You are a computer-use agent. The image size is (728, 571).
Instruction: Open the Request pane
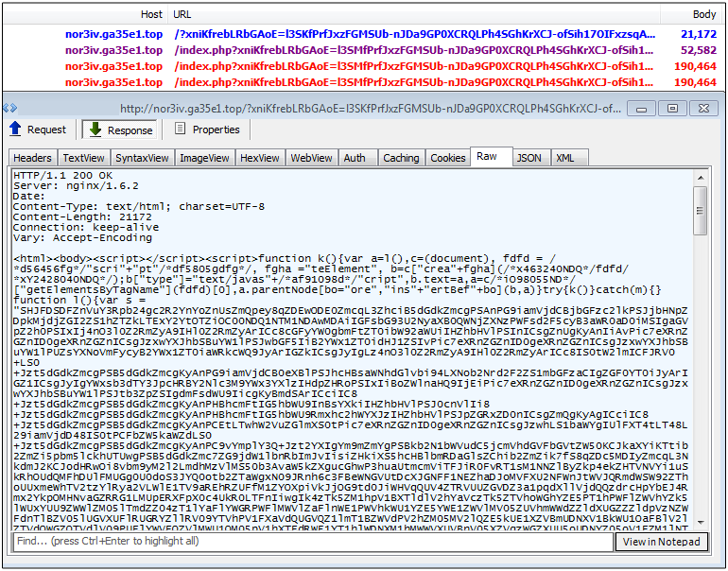(38, 130)
